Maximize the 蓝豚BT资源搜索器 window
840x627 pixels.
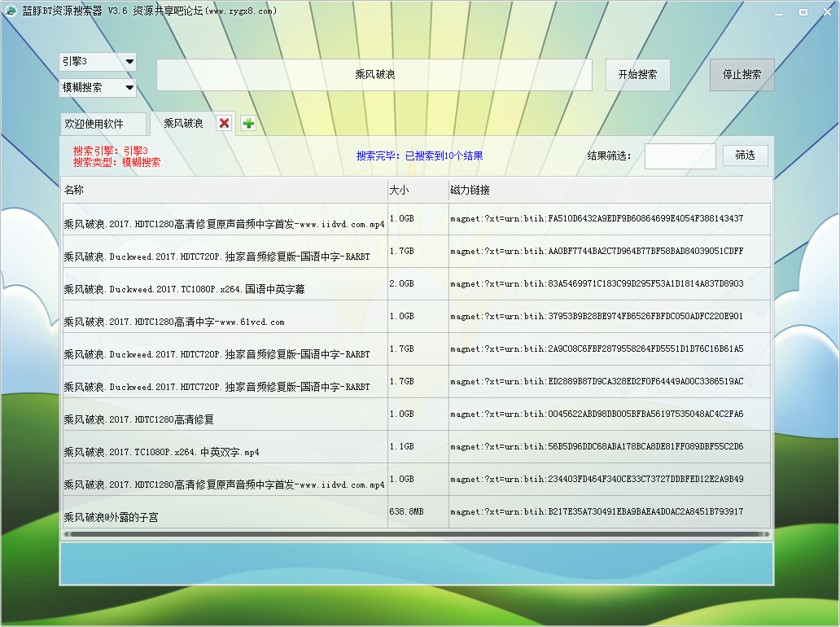(803, 12)
